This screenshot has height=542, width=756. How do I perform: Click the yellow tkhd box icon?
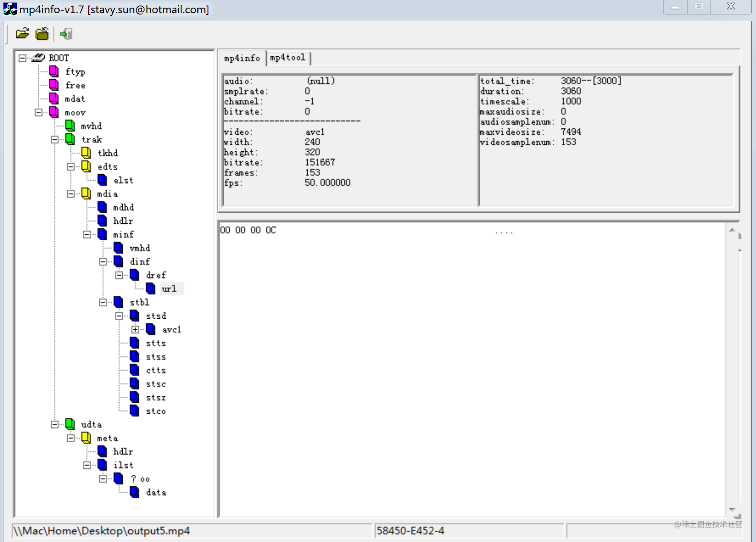[86, 153]
